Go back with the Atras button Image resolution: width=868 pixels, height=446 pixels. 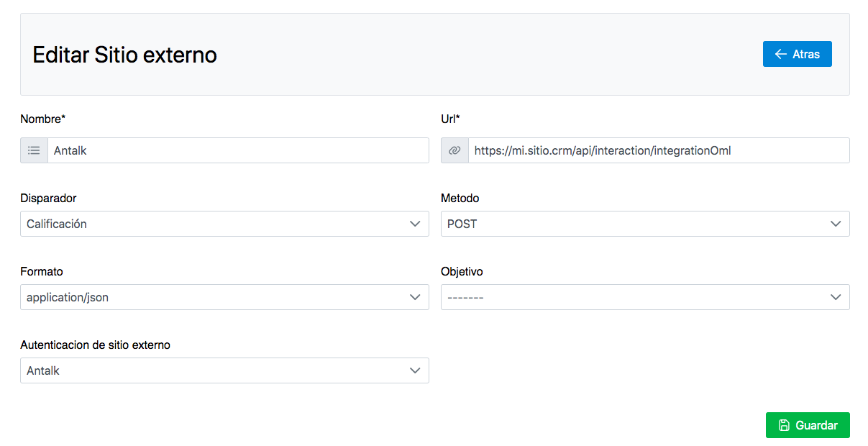pyautogui.click(x=797, y=54)
